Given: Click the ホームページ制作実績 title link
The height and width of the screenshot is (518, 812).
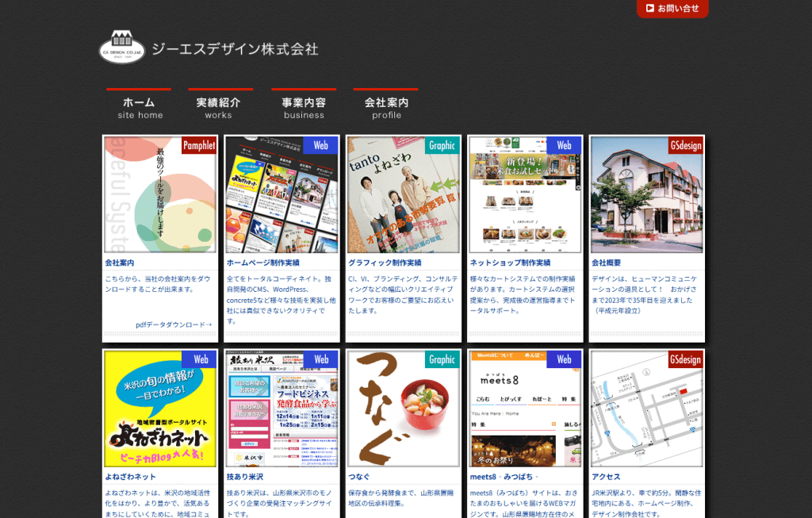Looking at the screenshot, I should tap(263, 263).
